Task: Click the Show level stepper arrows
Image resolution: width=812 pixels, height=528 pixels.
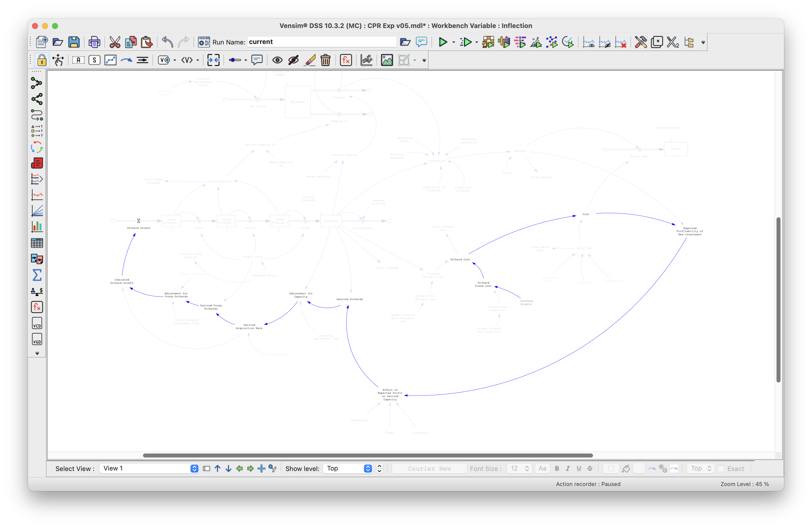Action: [379, 468]
